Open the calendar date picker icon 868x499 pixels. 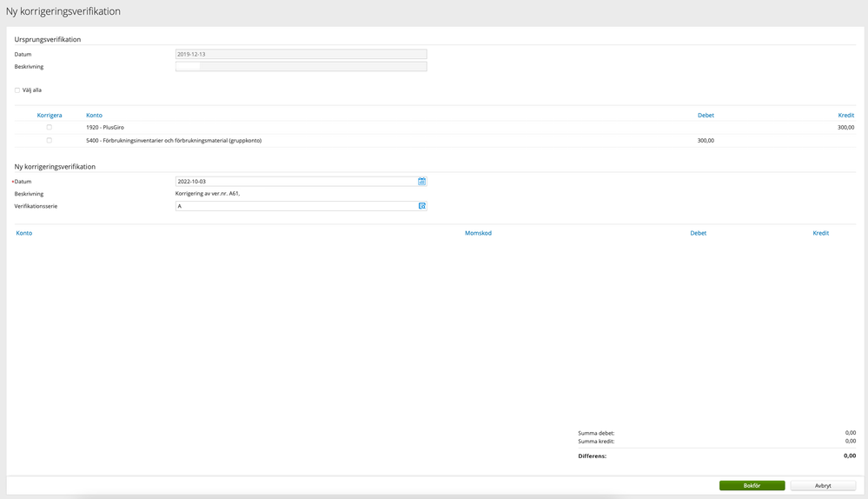pos(422,182)
